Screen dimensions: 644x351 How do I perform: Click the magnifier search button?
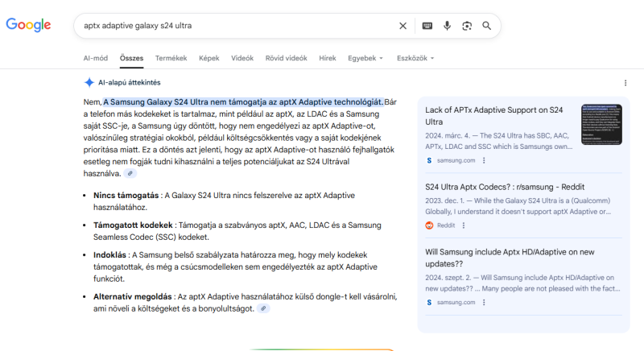tap(487, 26)
